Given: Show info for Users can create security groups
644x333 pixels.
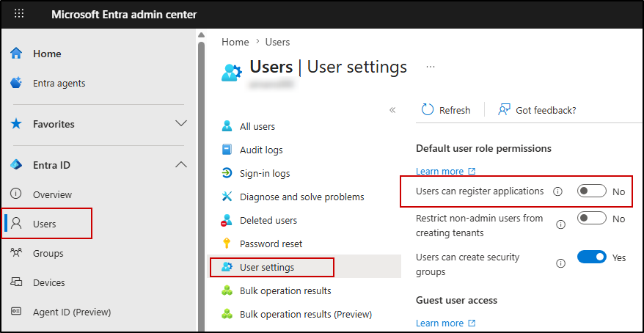Looking at the screenshot, I should point(560,263).
